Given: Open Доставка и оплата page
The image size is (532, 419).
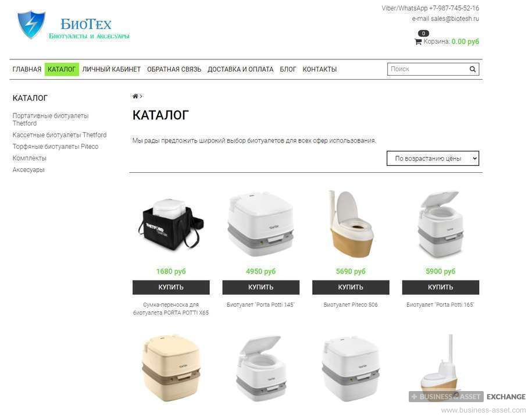Looking at the screenshot, I should pos(240,69).
